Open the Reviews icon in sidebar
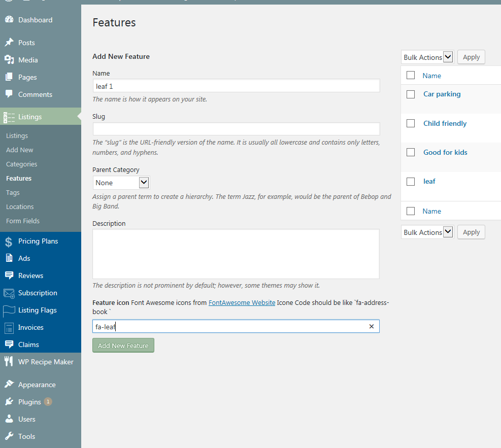Viewport: 501px width, 448px height. coord(9,275)
